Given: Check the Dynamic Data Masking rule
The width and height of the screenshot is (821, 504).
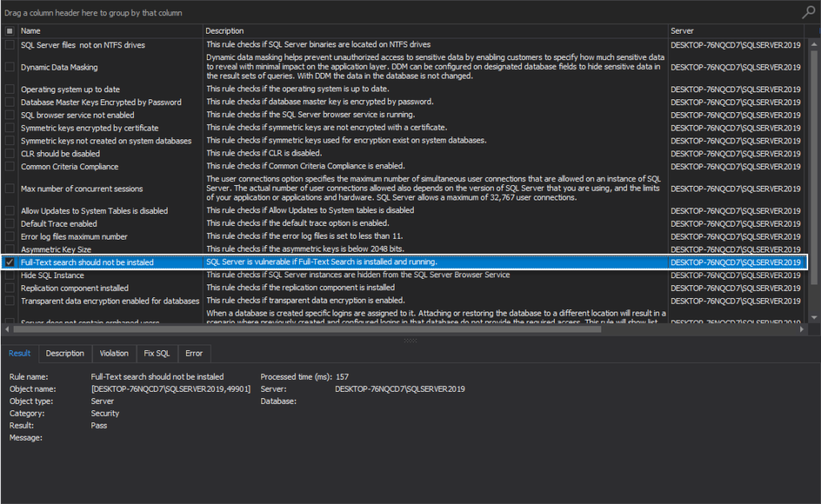Looking at the screenshot, I should tap(9, 67).
